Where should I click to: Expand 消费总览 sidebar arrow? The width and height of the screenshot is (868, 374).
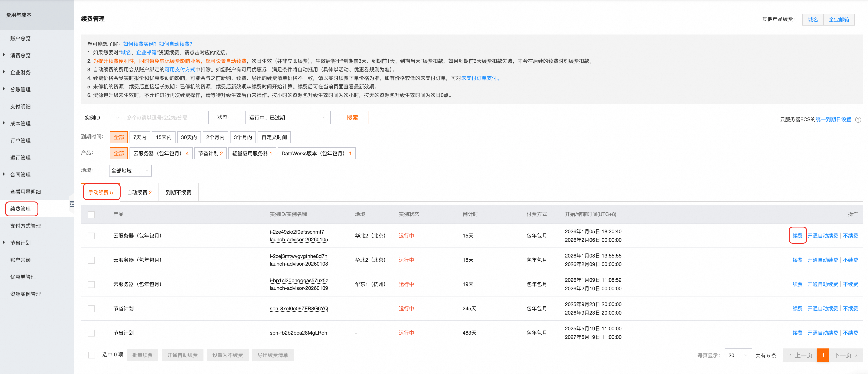[x=4, y=55]
